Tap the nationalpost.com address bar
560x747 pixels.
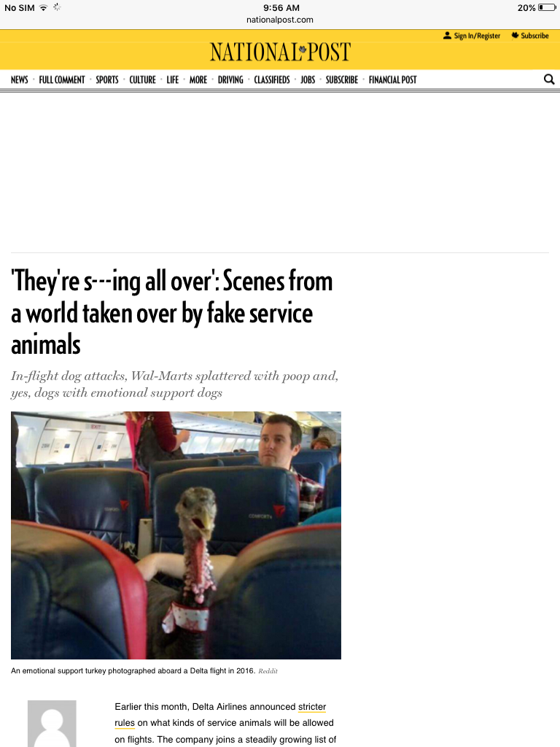[x=280, y=20]
